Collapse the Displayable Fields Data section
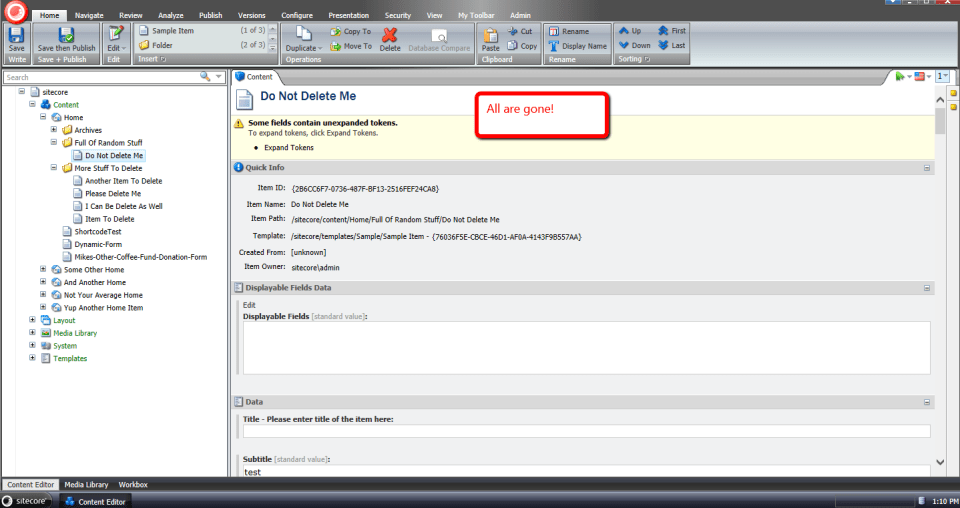This screenshot has height=508, width=960. (927, 288)
